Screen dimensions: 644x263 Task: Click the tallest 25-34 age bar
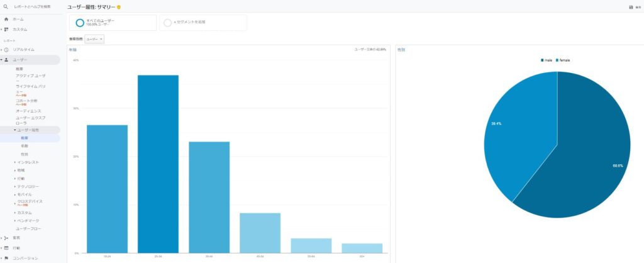(x=158, y=164)
